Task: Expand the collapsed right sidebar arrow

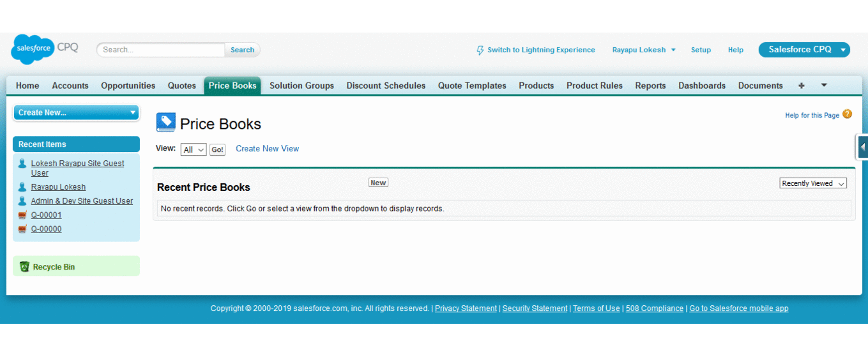Action: 862,147
